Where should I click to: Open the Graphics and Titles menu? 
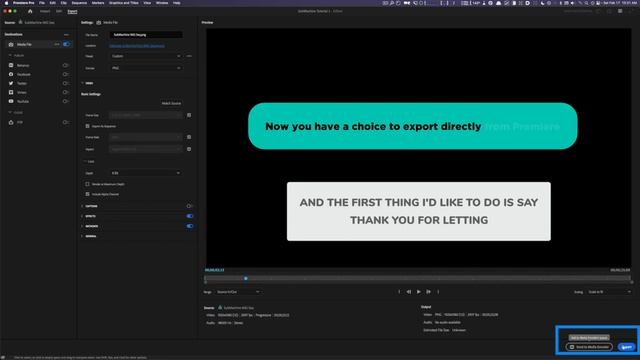[124, 3]
